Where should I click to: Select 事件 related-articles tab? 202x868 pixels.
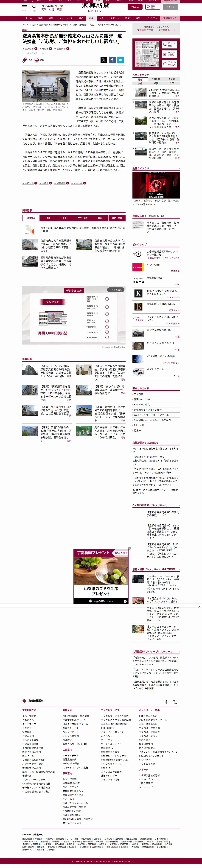pyautogui.click(x=48, y=218)
